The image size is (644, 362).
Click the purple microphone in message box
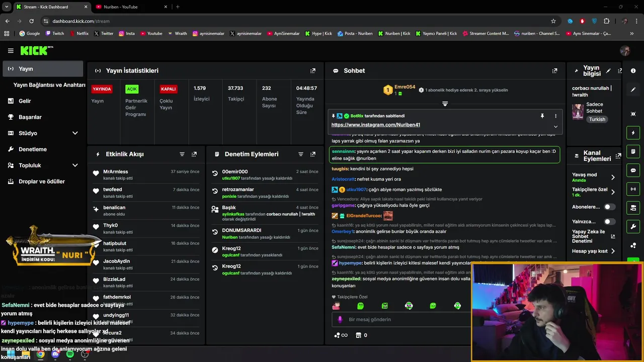pos(340,319)
